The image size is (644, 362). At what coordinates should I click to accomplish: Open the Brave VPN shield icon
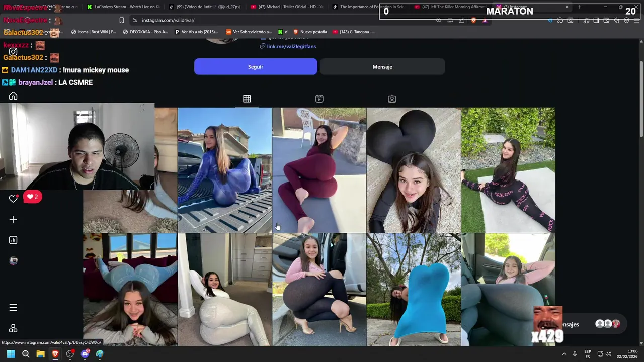click(626, 20)
